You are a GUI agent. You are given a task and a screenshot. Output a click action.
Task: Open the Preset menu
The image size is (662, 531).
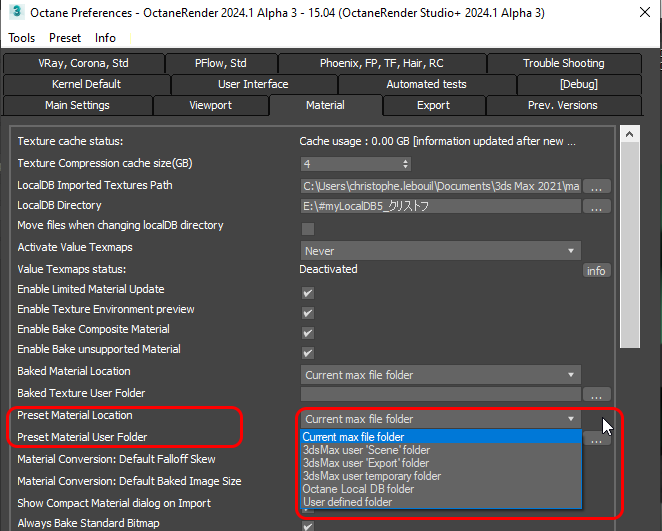coord(65,38)
